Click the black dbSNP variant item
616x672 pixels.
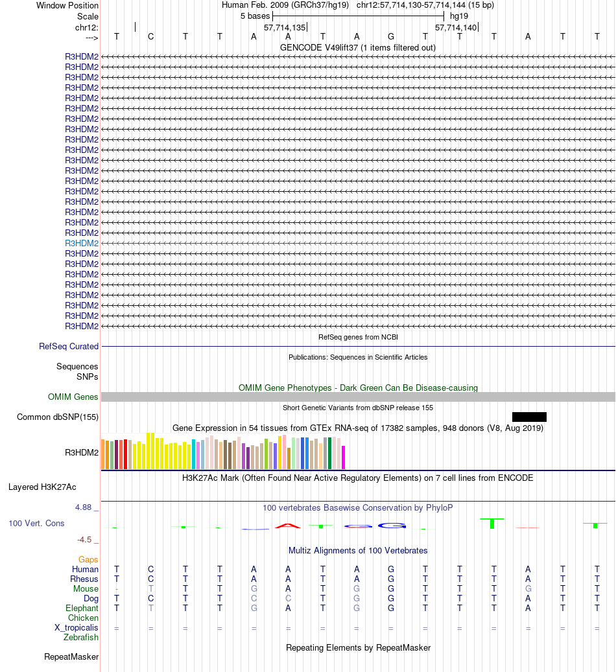[x=529, y=417]
